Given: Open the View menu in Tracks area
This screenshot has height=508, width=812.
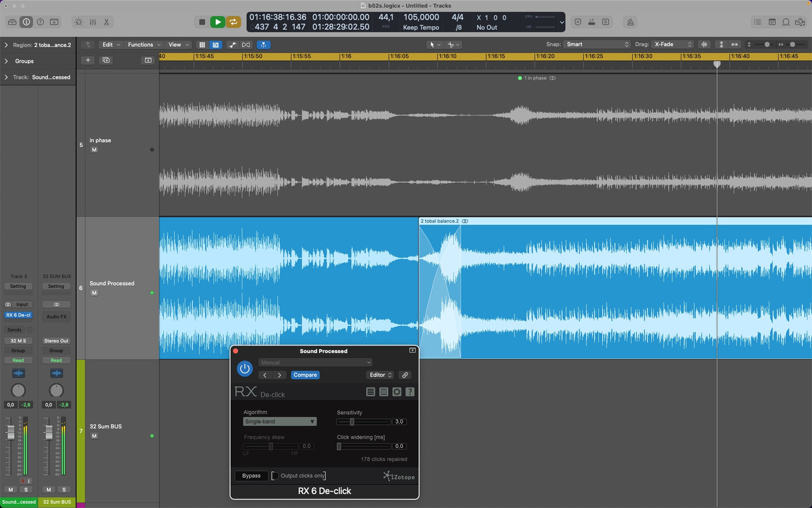Looking at the screenshot, I should 178,44.
